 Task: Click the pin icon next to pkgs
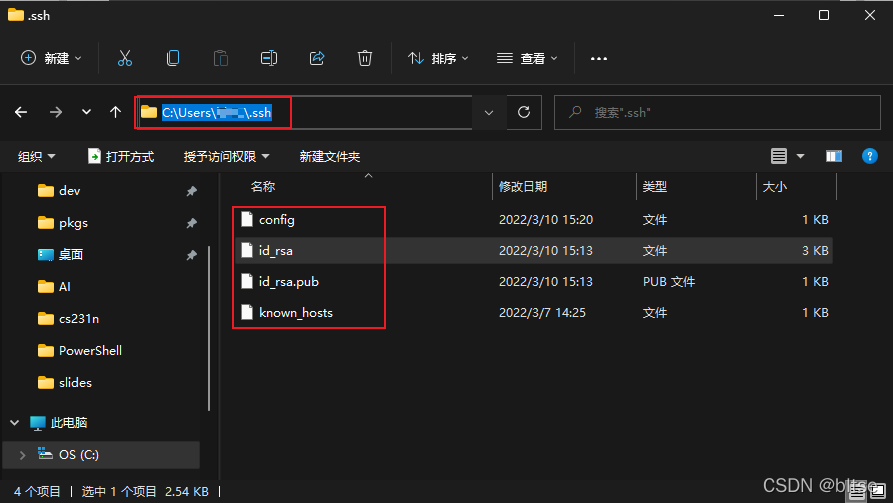(x=191, y=223)
